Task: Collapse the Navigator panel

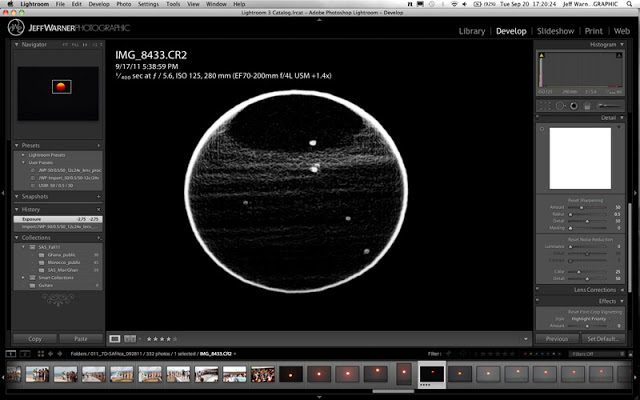Action: click(x=16, y=45)
